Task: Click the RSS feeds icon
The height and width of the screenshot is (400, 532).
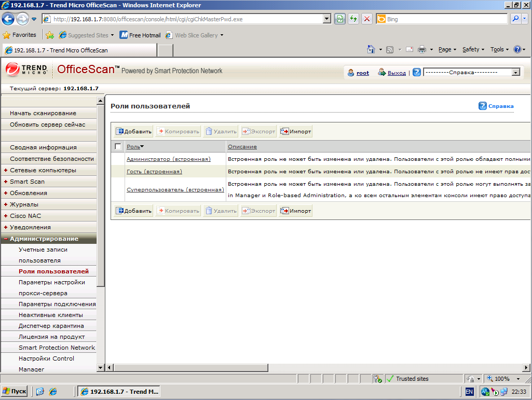Action: pyautogui.click(x=390, y=50)
